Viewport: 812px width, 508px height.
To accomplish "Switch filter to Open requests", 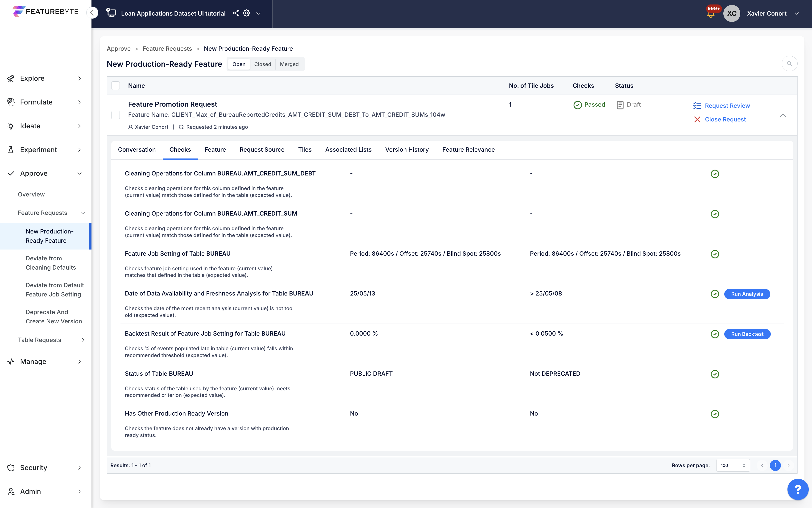I will point(239,64).
